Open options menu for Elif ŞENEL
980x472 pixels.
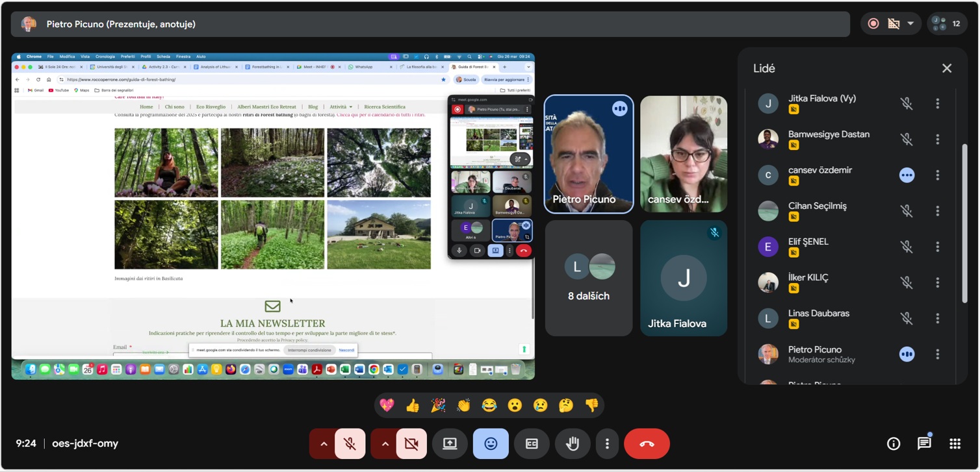tap(937, 247)
